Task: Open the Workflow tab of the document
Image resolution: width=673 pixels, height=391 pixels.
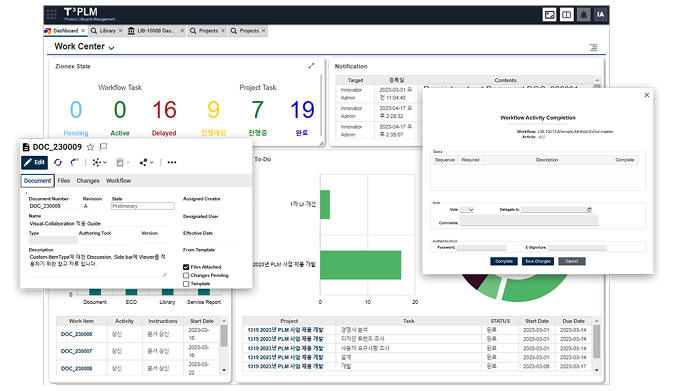Action: coord(118,181)
